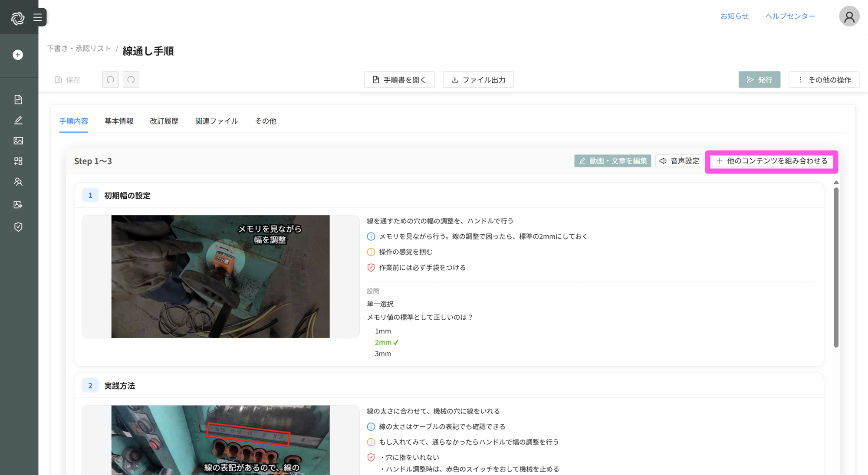Switch to 基本情報 tab
This screenshot has height=475, width=868.
coord(118,121)
